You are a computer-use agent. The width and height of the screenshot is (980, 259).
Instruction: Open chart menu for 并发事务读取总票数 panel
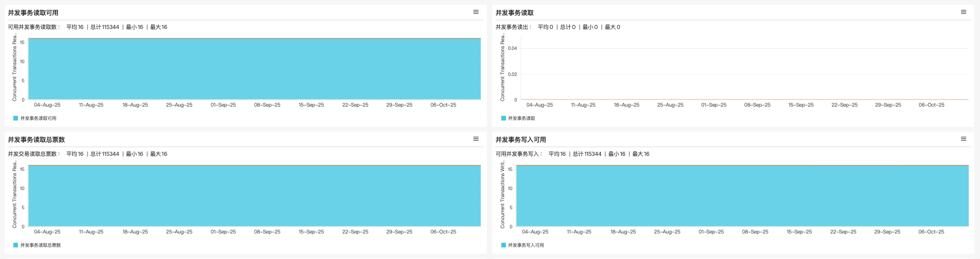tap(476, 139)
